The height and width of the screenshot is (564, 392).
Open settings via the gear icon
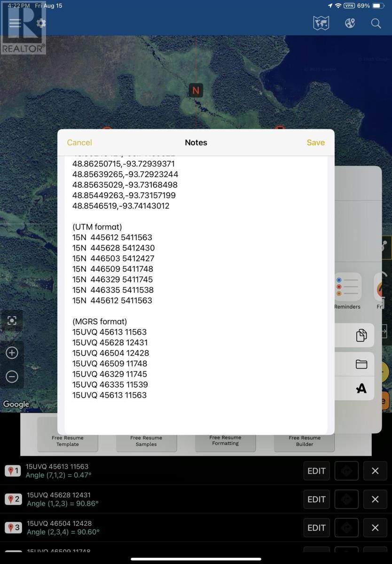point(41,23)
